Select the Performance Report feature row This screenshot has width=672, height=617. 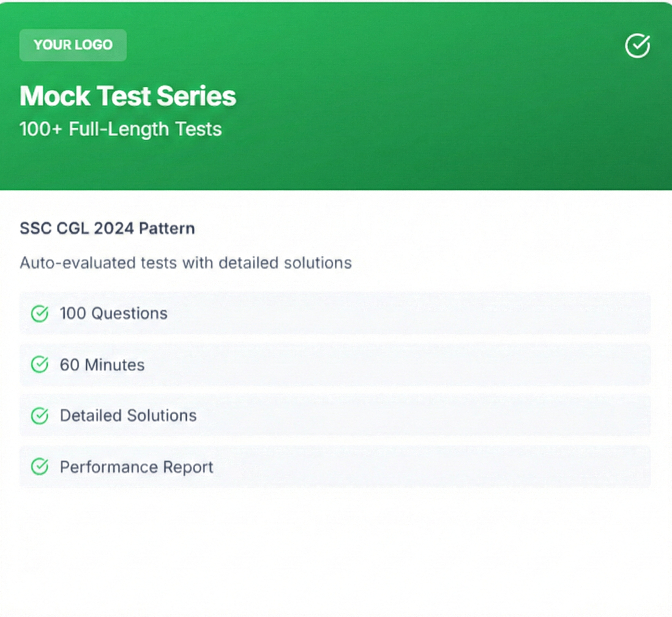[400, 467]
